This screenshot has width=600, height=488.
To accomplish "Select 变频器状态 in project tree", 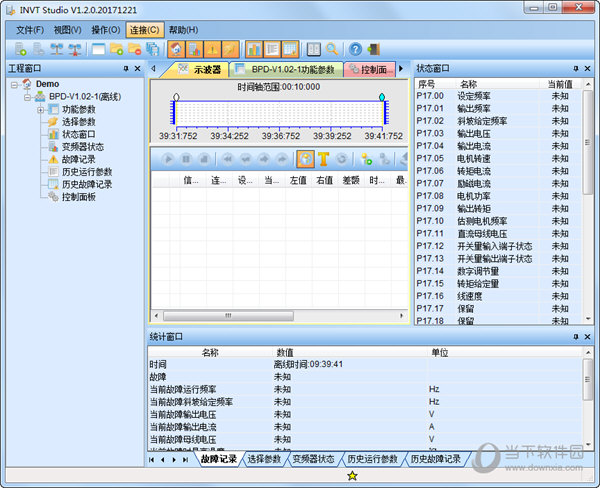I will 83,147.
